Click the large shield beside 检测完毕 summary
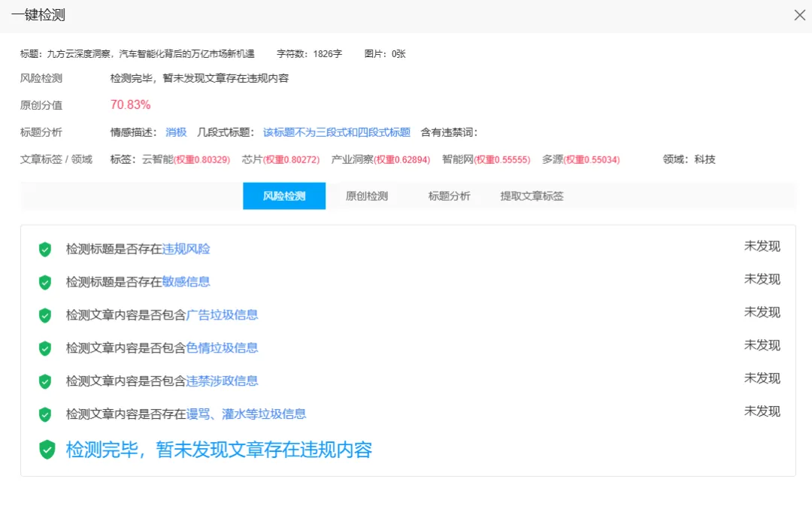 47,450
